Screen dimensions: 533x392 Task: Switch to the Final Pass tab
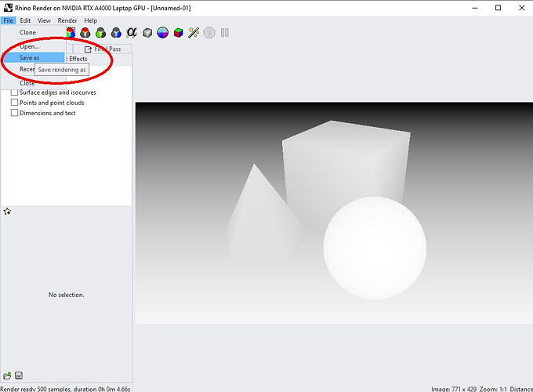tap(103, 49)
